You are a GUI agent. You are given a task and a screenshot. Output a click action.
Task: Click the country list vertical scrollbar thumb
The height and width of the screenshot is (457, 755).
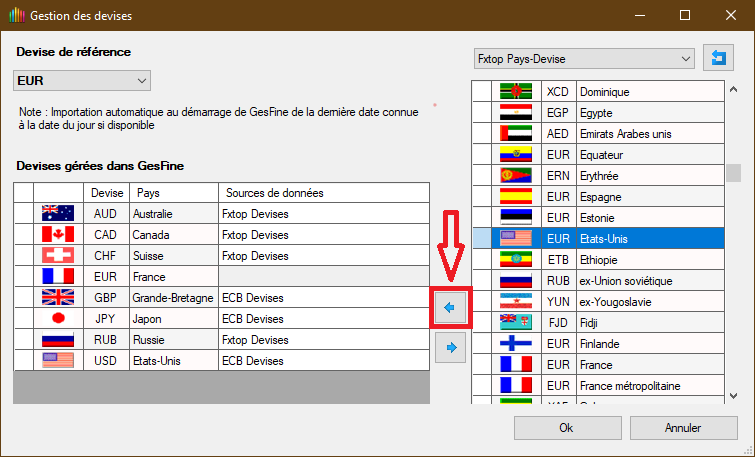[x=733, y=172]
